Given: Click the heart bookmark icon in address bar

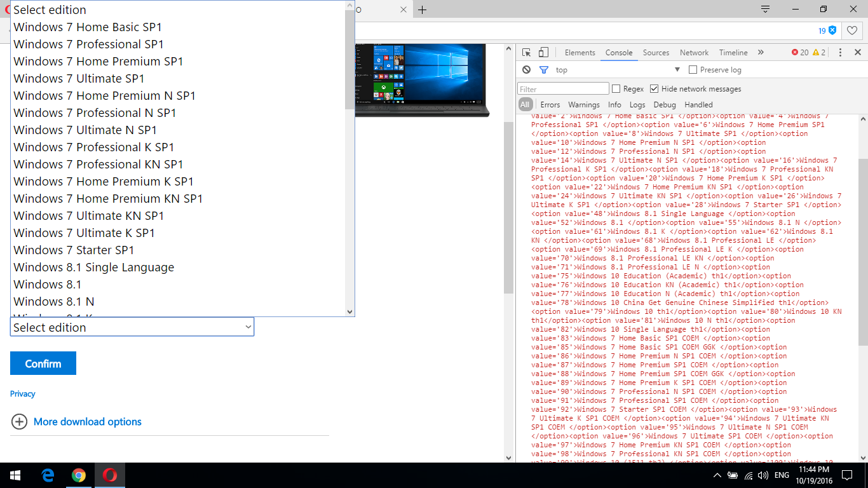Looking at the screenshot, I should [851, 30].
